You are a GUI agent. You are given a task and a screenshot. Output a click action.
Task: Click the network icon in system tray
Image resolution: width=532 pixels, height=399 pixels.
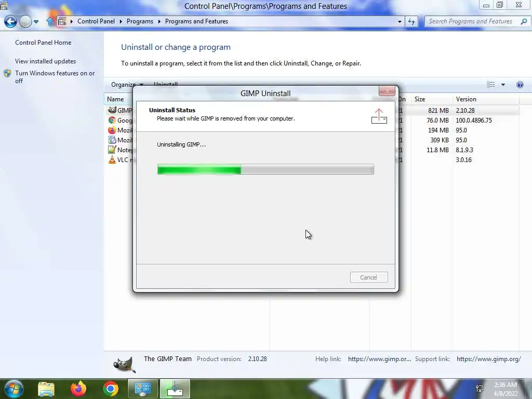(x=480, y=389)
